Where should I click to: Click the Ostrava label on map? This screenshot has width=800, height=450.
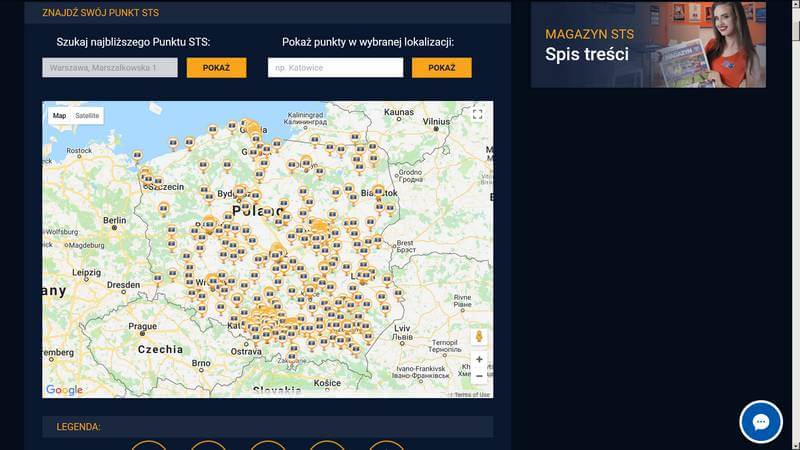pos(246,352)
